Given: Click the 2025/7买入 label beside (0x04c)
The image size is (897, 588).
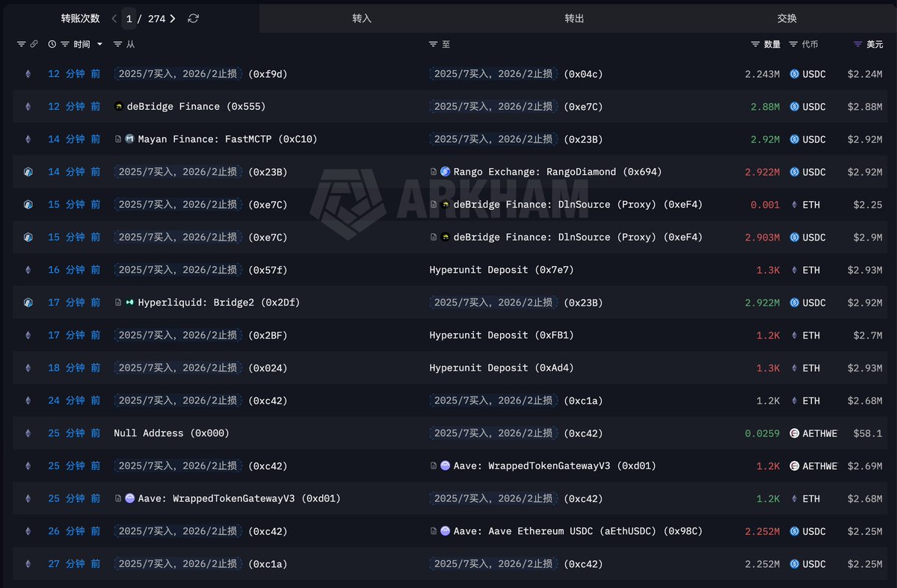Looking at the screenshot, I should point(493,74).
